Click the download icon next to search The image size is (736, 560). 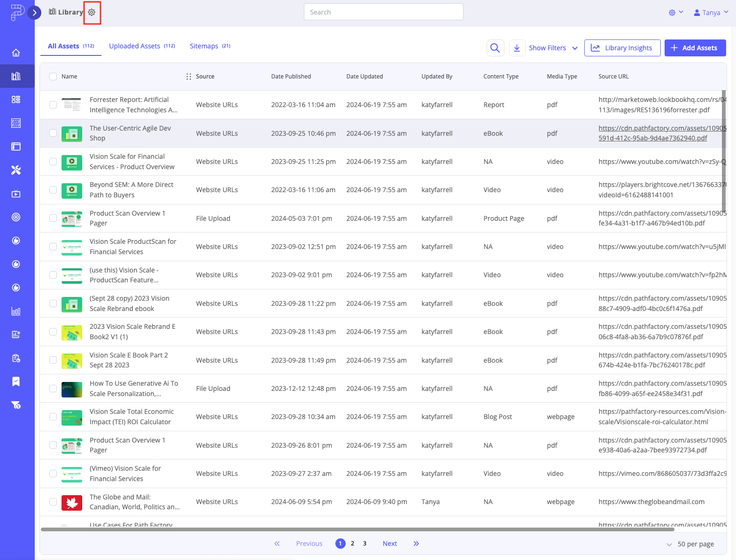pos(517,47)
